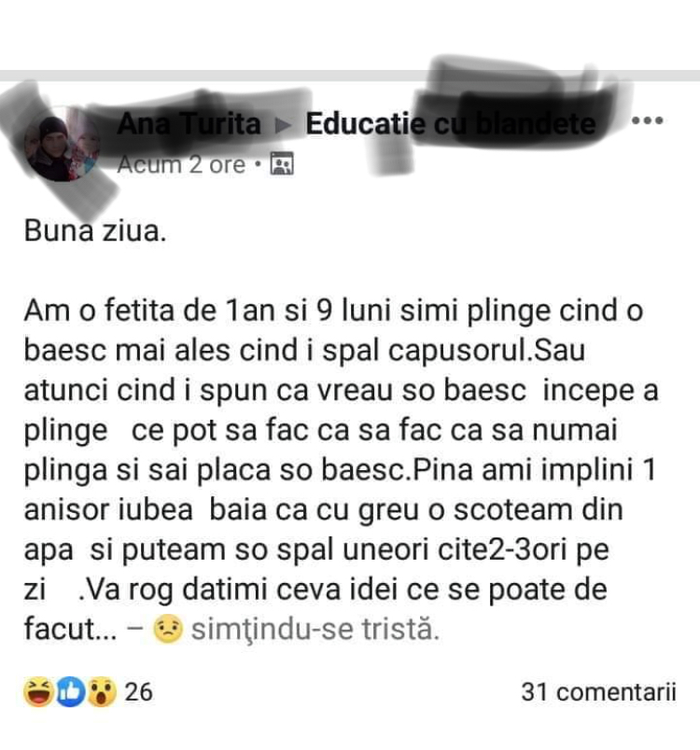Click the 'Acum 2 ore' timestamp
This screenshot has width=700, height=750.
click(181, 164)
